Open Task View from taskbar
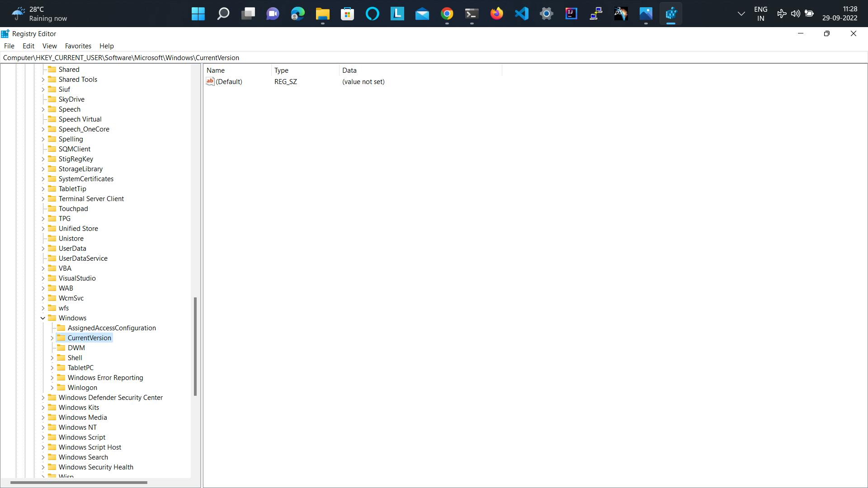Image resolution: width=868 pixels, height=488 pixels. [248, 14]
